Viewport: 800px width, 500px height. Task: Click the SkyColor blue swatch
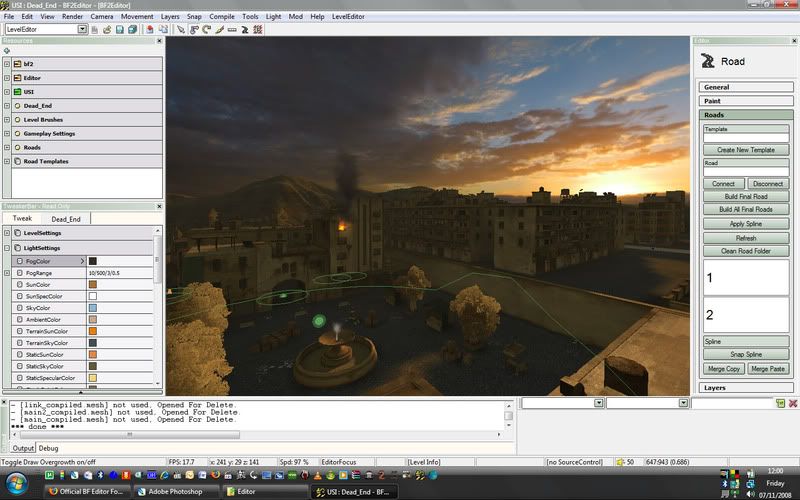pyautogui.click(x=93, y=308)
